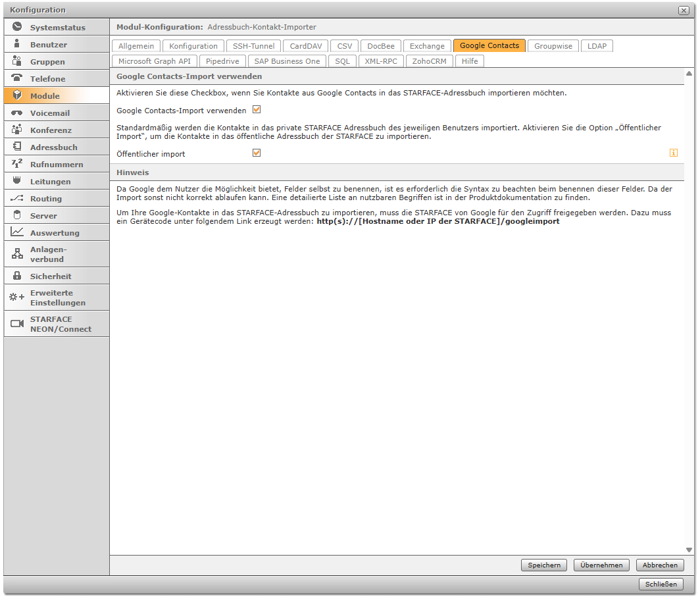
Task: Click the scrollbar down arrow
Action: click(x=689, y=550)
